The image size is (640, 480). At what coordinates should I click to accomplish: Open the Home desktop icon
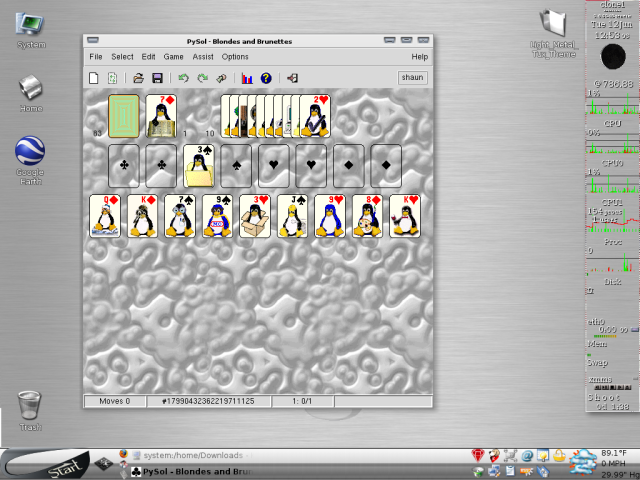(31, 93)
